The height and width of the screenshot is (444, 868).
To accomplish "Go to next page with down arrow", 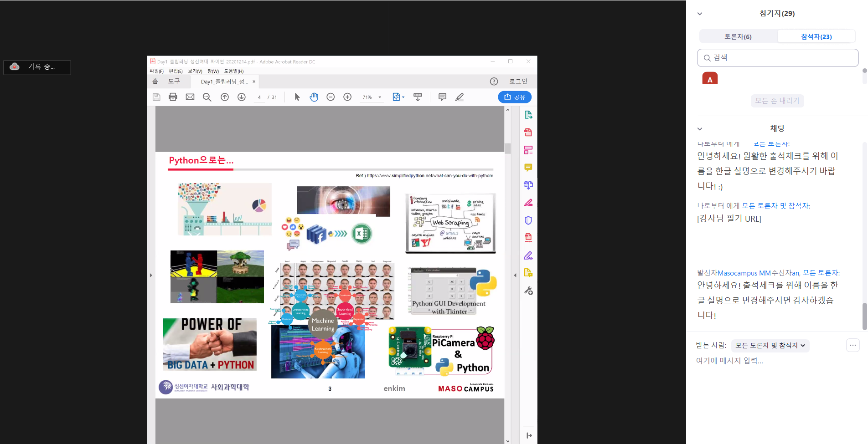I will [242, 97].
